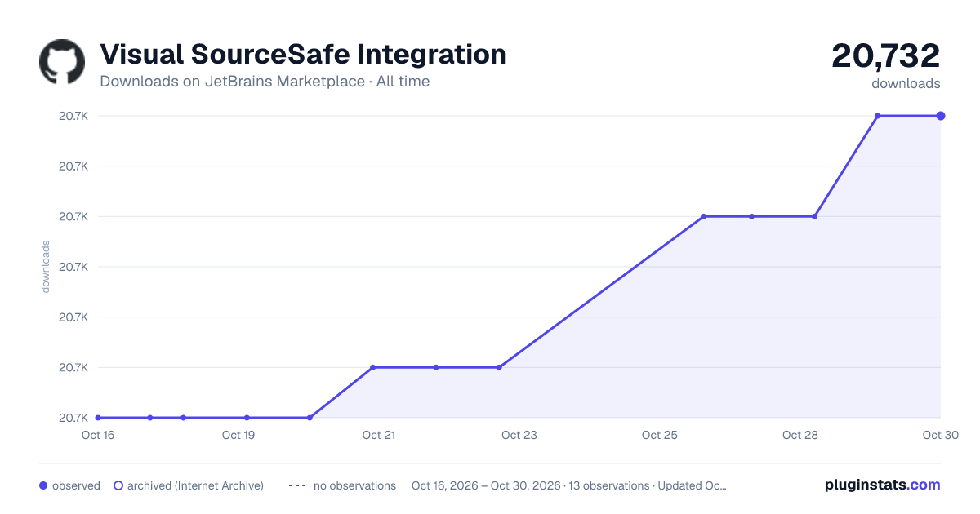
Task: Click the Oct 28 axis label
Action: [800, 435]
